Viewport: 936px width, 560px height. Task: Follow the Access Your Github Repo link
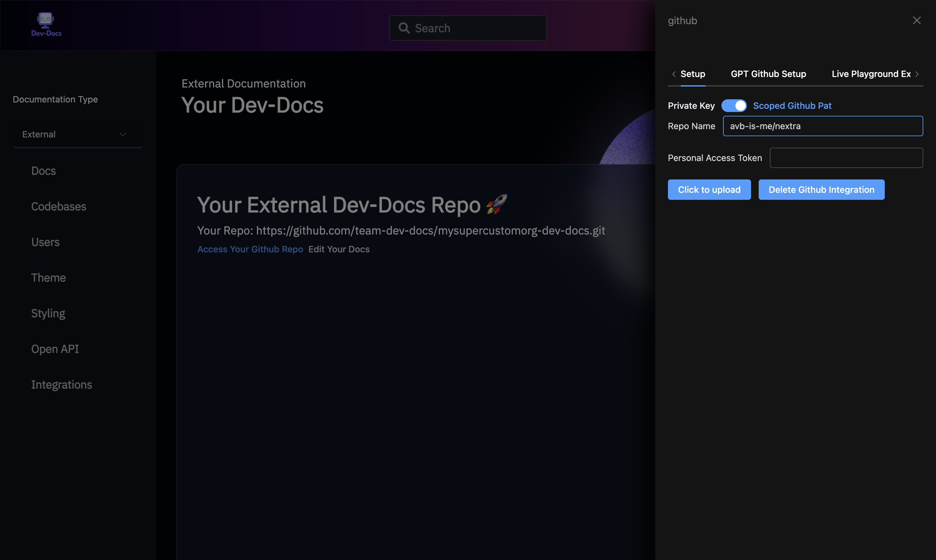click(250, 249)
